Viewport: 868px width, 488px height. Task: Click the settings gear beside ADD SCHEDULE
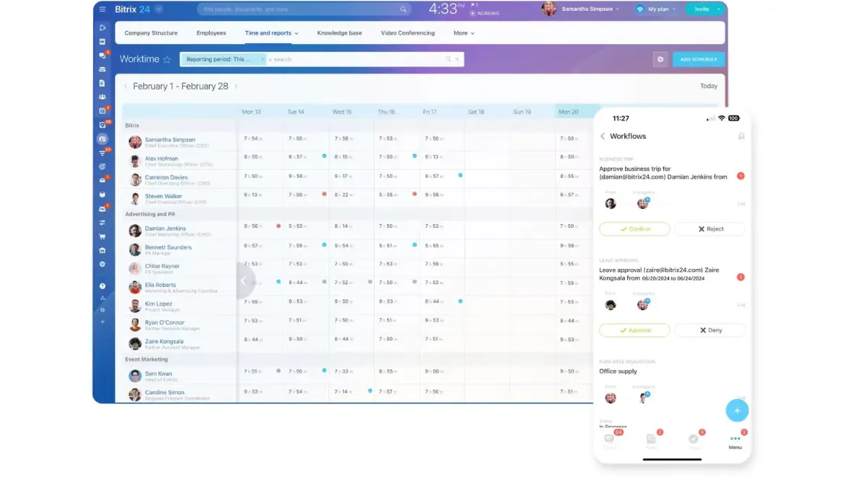tap(660, 59)
